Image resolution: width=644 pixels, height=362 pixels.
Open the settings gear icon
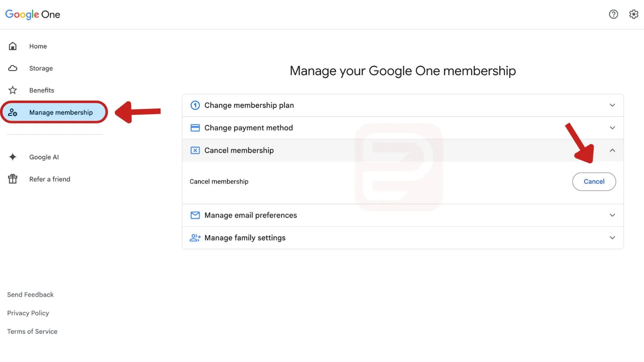click(634, 14)
